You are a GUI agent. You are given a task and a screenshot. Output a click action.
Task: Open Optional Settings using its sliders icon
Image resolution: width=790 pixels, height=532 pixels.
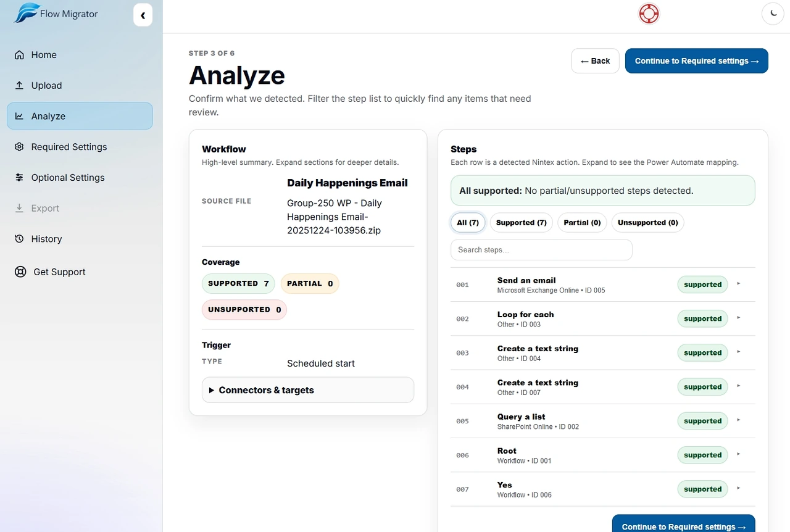pos(20,177)
